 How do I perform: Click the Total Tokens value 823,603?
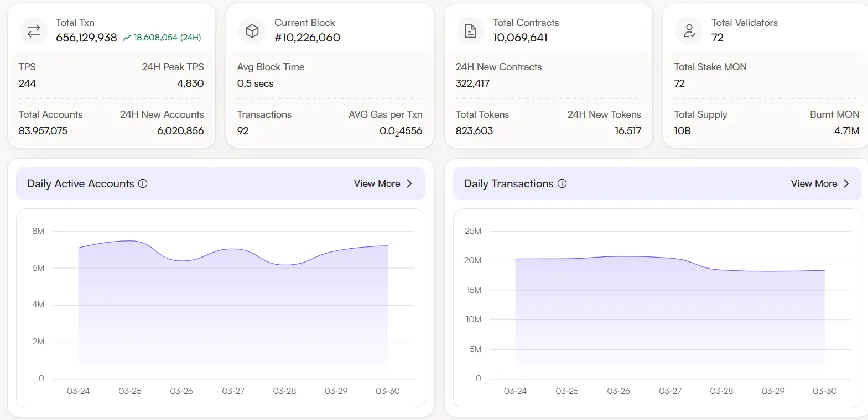click(474, 131)
